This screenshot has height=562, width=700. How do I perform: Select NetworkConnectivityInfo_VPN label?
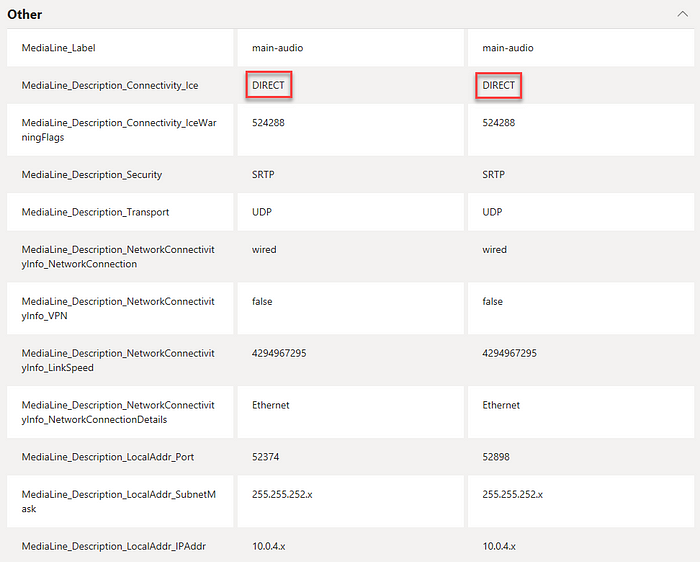[x=118, y=308]
